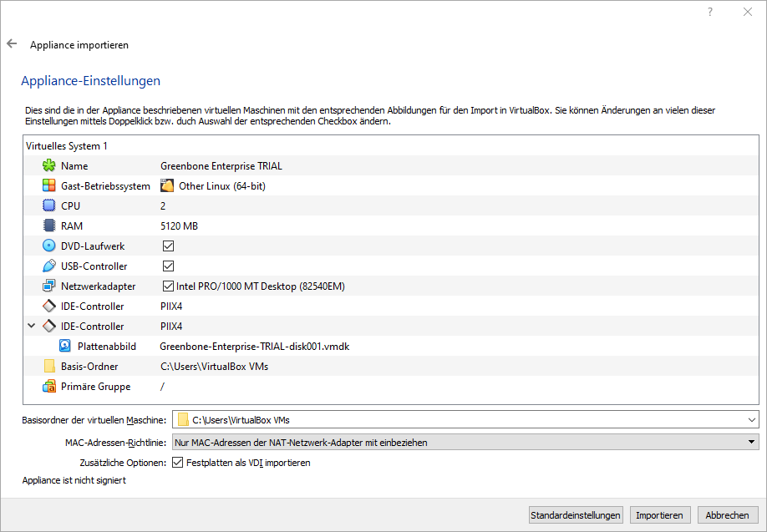767x532 pixels.
Task: Click the DVD-Laufwerk disc icon
Action: 49,246
